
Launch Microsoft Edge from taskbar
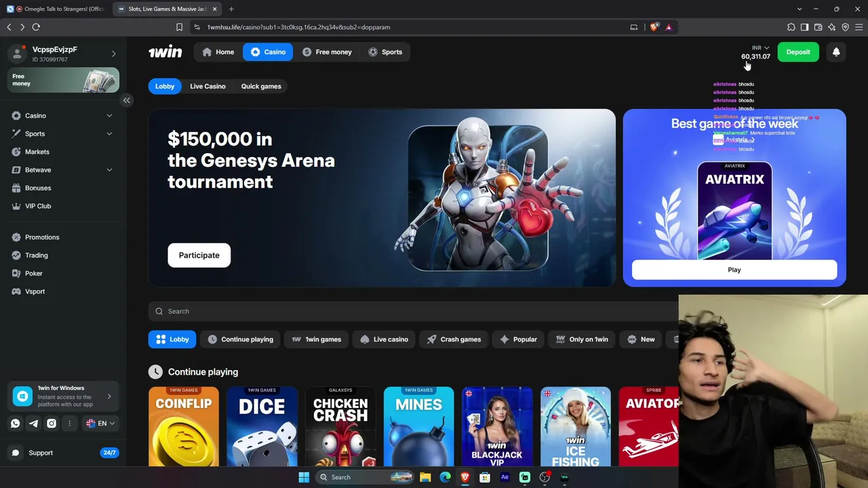click(445, 477)
